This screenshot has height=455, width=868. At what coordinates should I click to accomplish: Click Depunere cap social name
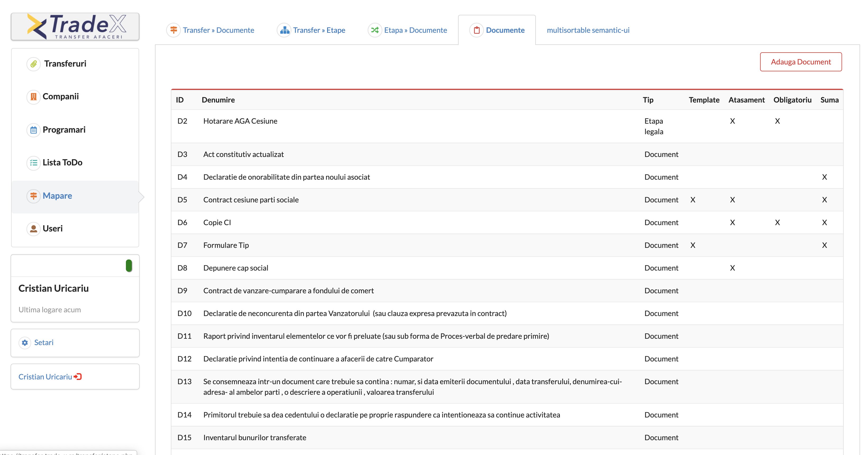pos(236,268)
